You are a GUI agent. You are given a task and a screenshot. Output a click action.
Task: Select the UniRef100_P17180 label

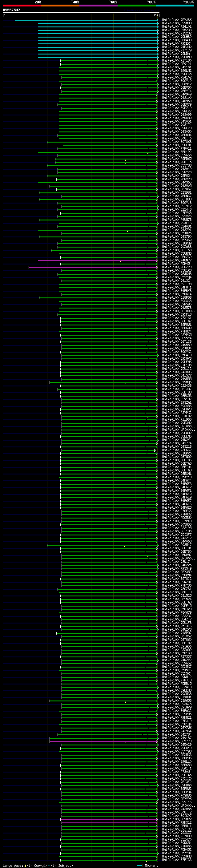pyautogui.click(x=176, y=60)
